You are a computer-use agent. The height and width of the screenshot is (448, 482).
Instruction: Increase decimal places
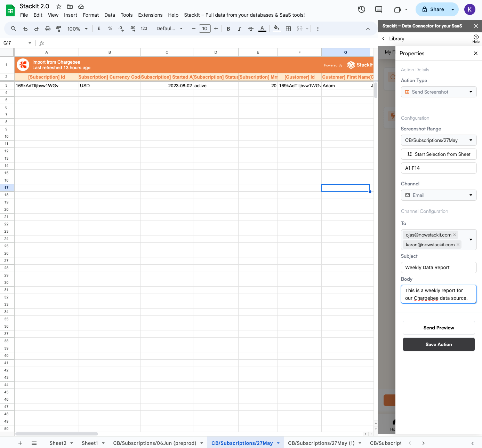coord(132,29)
